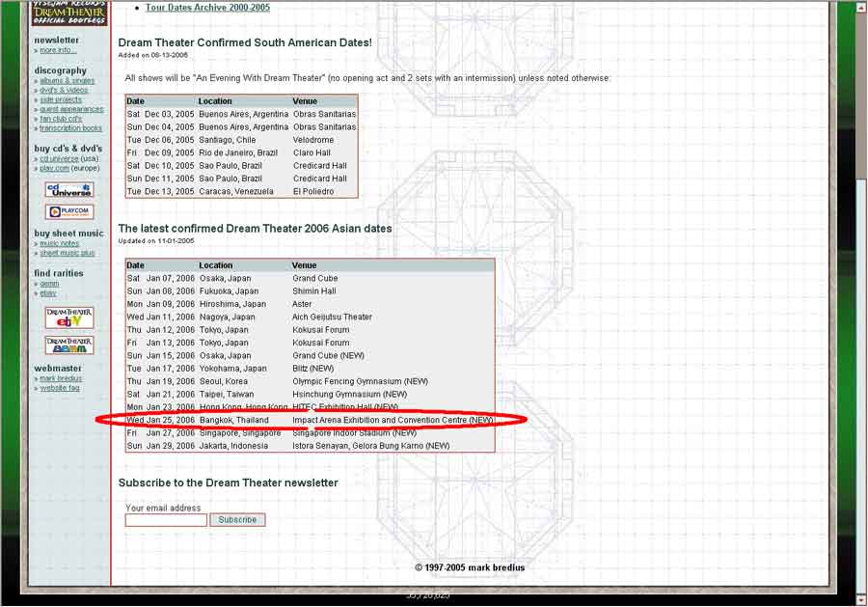
Task: Select heading about 2006 Asian dates
Action: tap(255, 228)
